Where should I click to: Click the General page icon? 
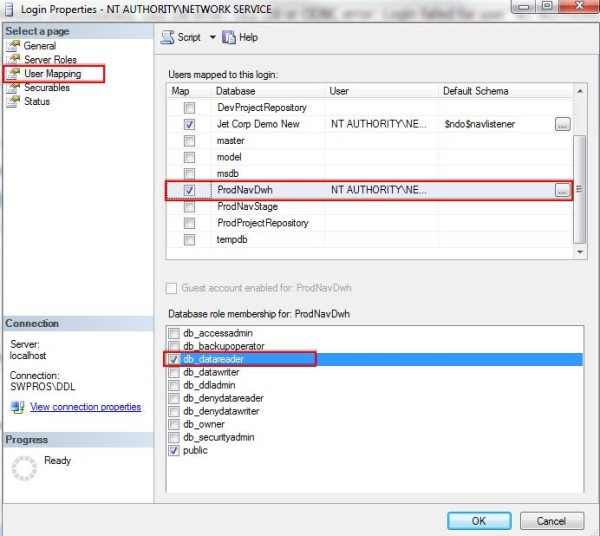pos(13,46)
